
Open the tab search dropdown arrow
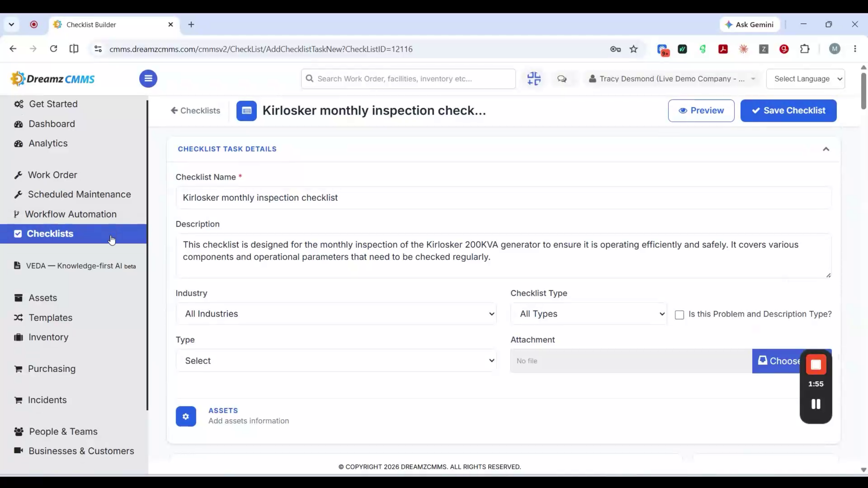[12, 25]
